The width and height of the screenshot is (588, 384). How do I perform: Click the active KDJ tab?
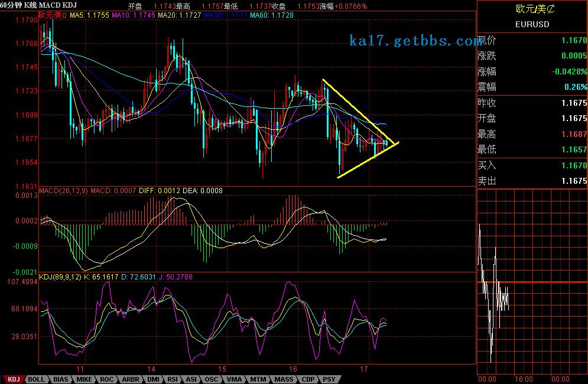[13, 379]
